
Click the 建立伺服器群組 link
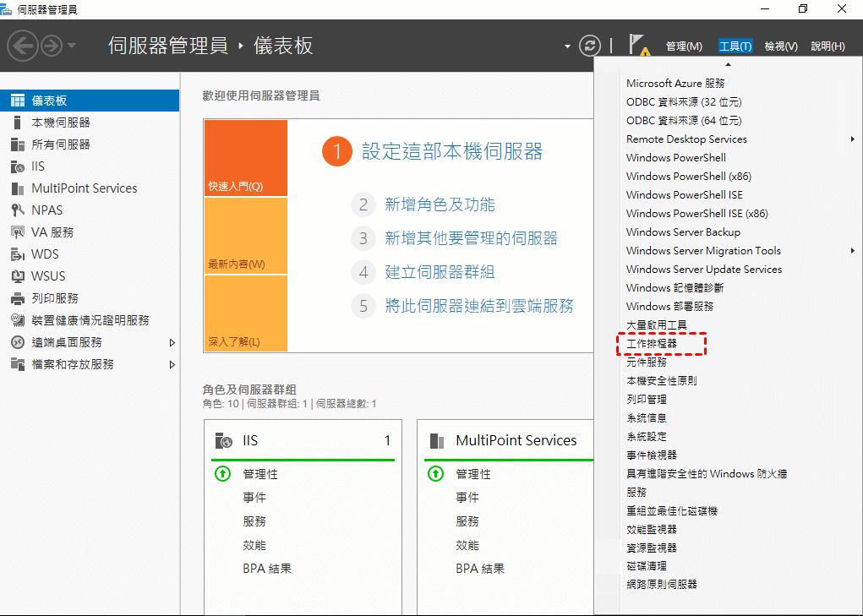[x=440, y=272]
